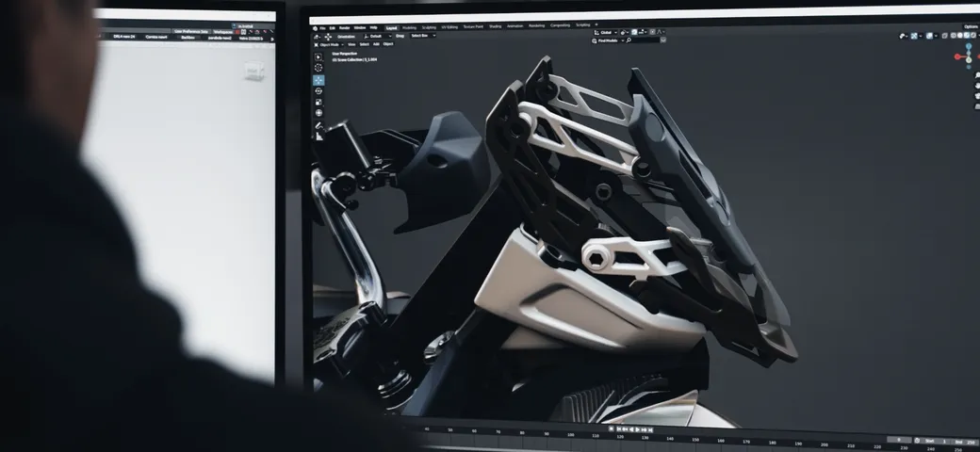Open the viewport Select menu

pos(365,44)
